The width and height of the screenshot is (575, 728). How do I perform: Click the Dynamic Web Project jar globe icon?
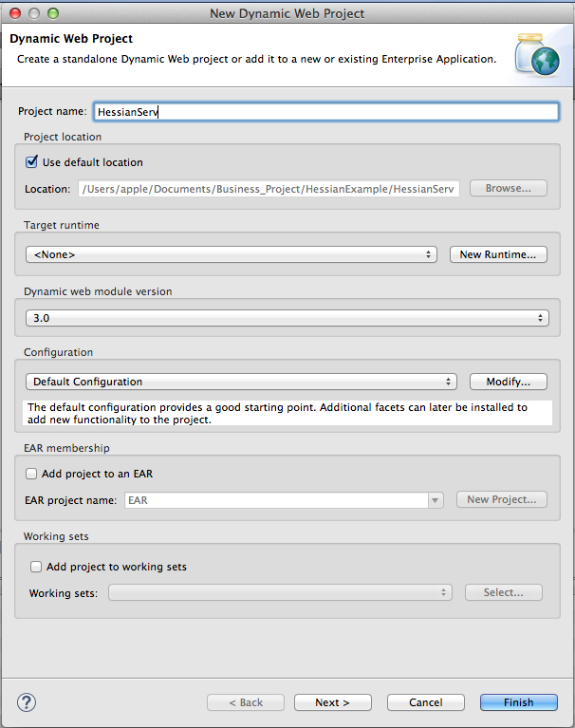pyautogui.click(x=537, y=54)
